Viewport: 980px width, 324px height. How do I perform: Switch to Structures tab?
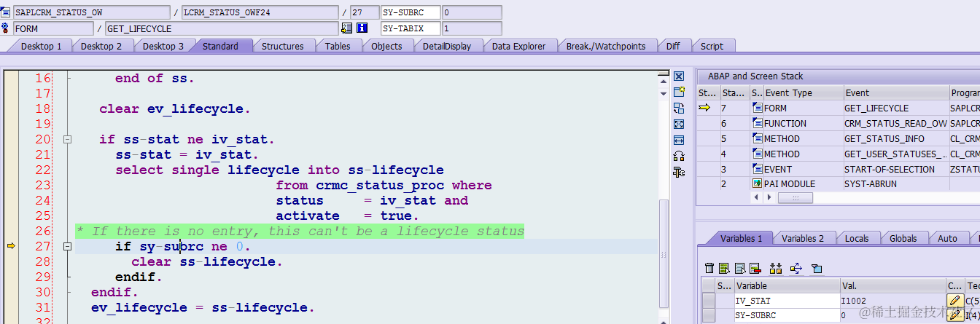(x=283, y=46)
